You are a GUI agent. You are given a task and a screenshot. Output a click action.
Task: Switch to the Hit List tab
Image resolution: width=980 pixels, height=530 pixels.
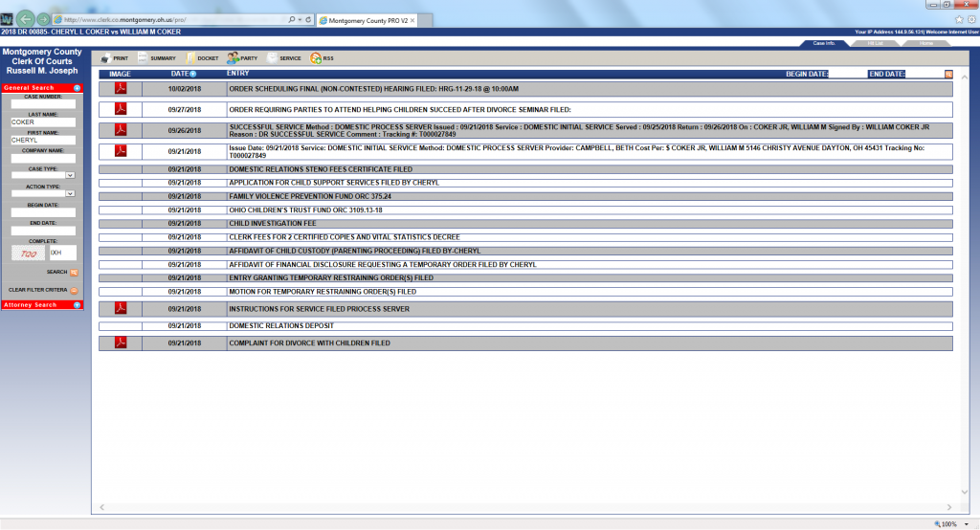click(x=875, y=43)
